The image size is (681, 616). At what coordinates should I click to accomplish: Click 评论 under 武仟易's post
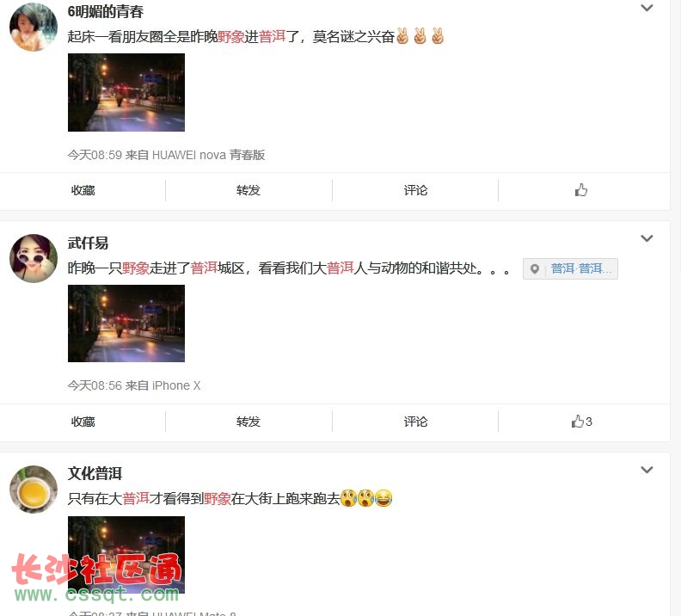click(415, 422)
